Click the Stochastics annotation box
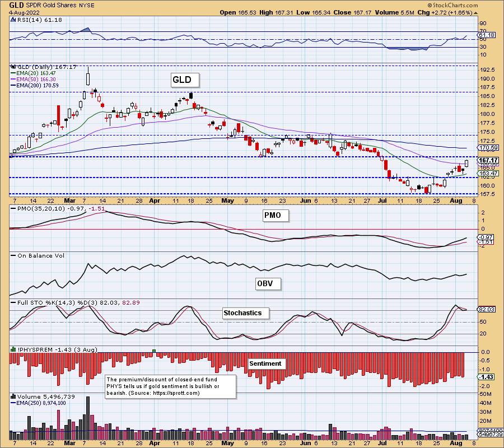 coord(246,313)
